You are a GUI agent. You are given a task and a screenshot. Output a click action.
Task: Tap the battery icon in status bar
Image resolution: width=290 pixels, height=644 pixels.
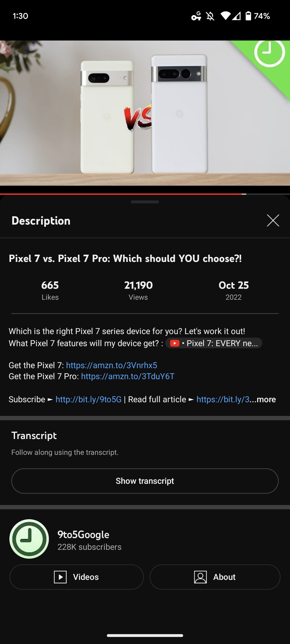248,16
